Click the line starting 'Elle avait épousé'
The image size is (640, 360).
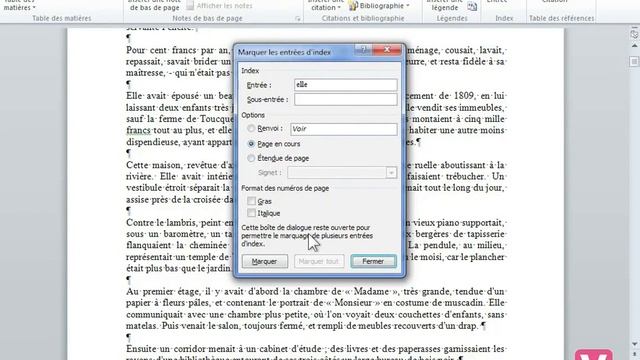click(179, 96)
